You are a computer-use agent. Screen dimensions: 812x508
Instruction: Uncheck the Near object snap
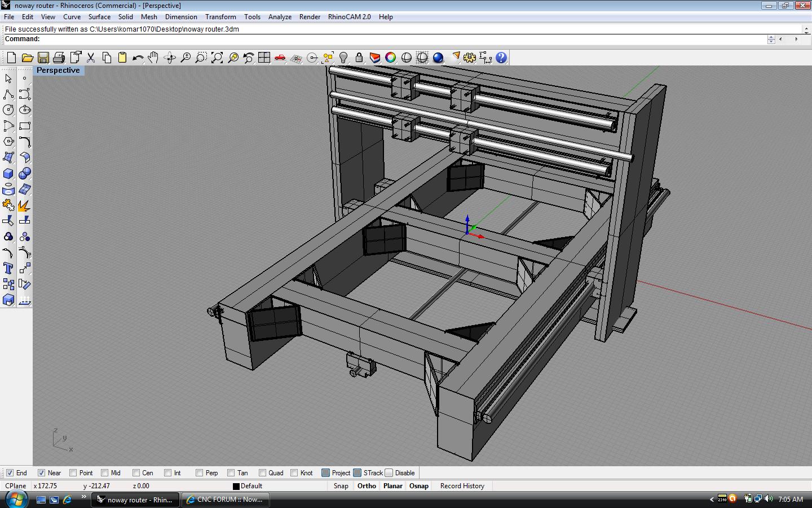click(41, 473)
